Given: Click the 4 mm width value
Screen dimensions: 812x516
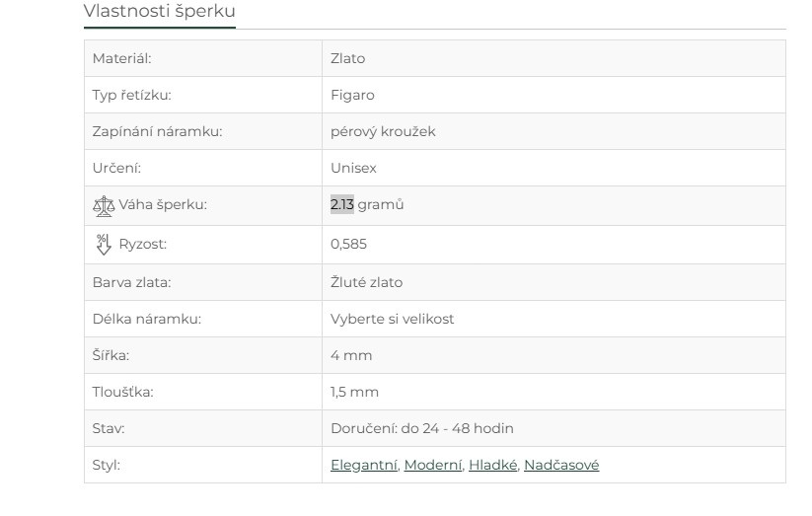Looking at the screenshot, I should pyautogui.click(x=351, y=355).
